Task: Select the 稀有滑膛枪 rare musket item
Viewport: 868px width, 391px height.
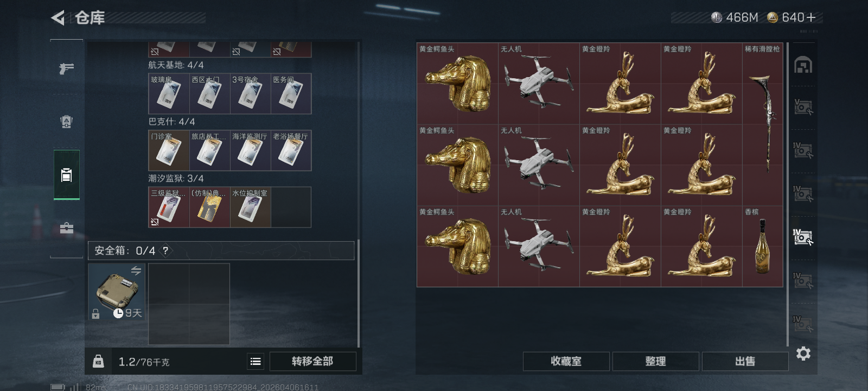Action: point(763,124)
